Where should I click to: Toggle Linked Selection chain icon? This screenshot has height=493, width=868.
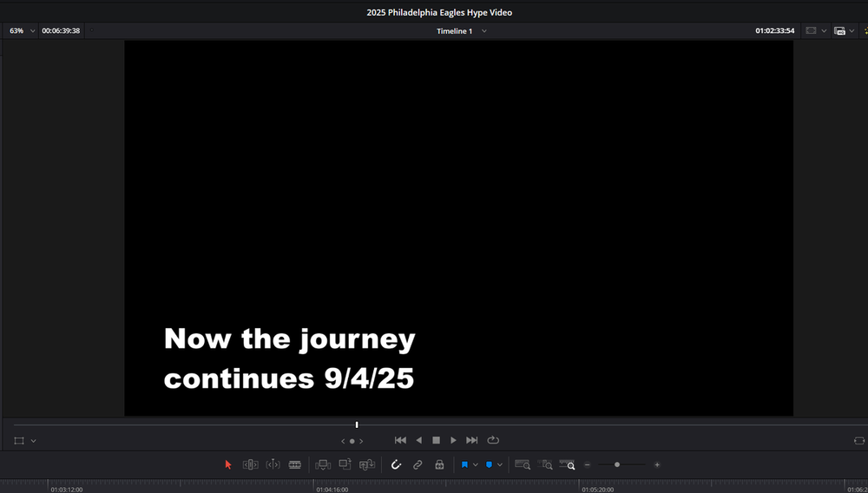click(418, 465)
